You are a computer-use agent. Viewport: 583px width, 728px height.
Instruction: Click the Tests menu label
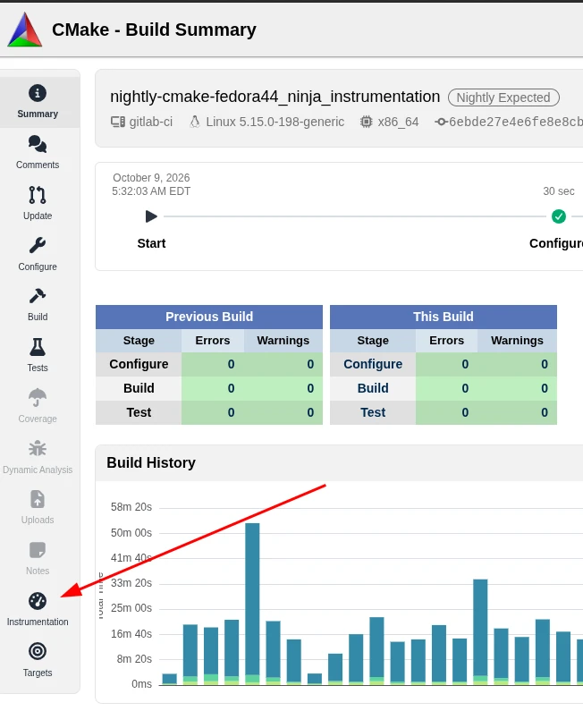[x=38, y=368]
